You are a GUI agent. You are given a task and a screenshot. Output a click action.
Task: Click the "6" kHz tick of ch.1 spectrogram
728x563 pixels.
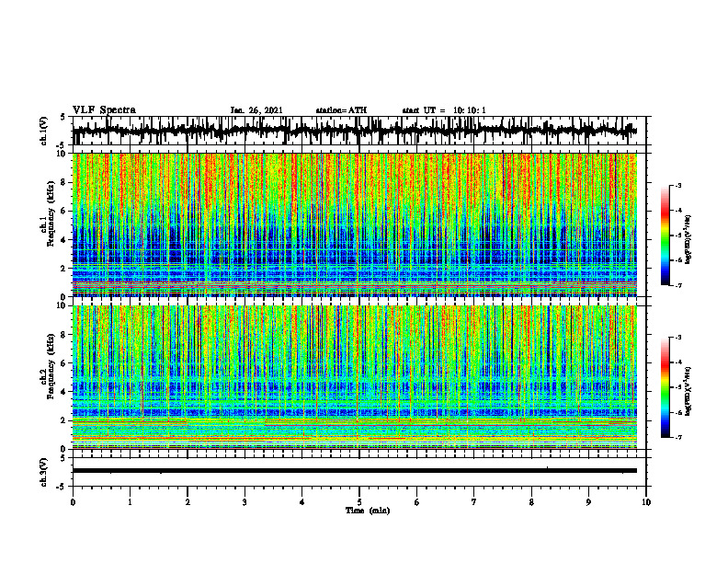point(64,211)
